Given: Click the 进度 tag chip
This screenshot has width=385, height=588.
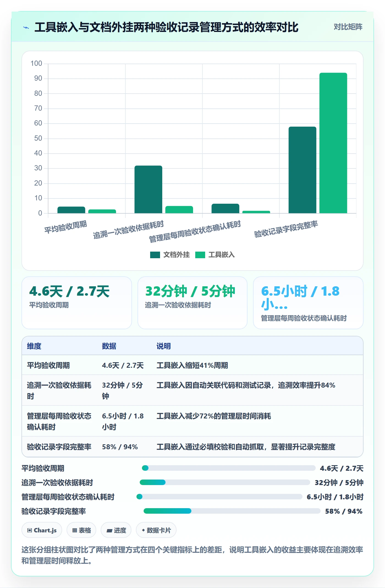Looking at the screenshot, I should click(116, 530).
